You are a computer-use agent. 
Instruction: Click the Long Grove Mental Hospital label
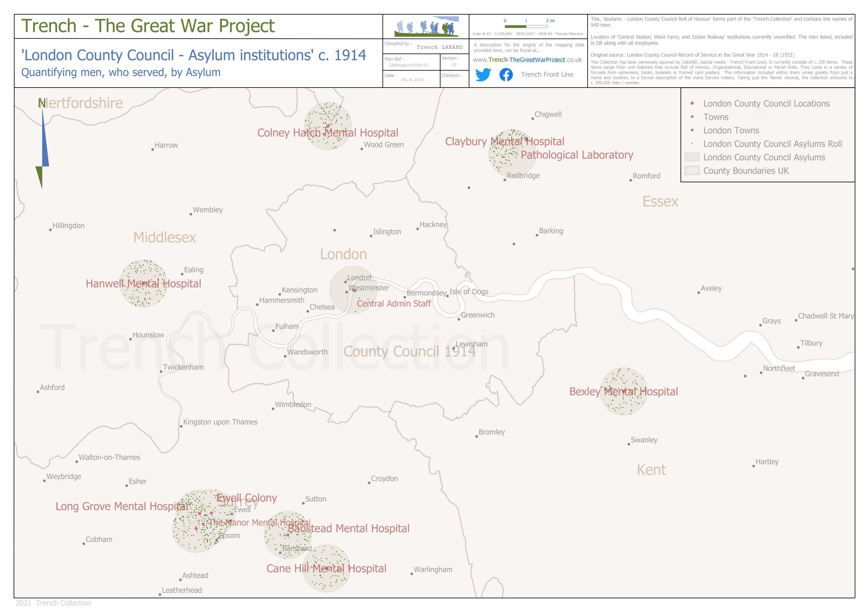(122, 506)
